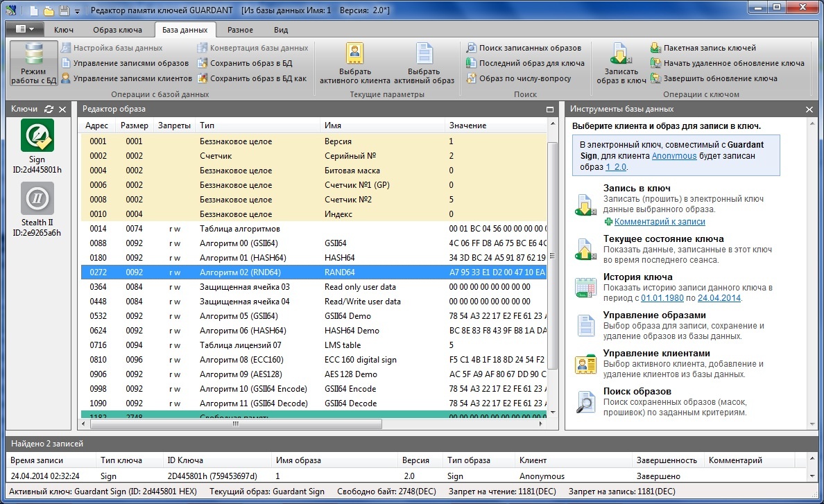824x504 pixels.
Task: Click the database work mode button
Action: click(x=33, y=64)
